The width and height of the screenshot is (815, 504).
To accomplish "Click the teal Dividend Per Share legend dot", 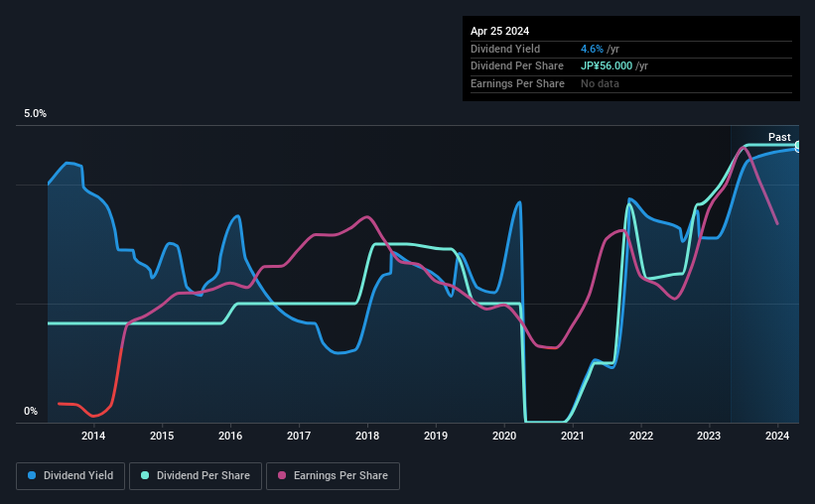I will (x=145, y=475).
